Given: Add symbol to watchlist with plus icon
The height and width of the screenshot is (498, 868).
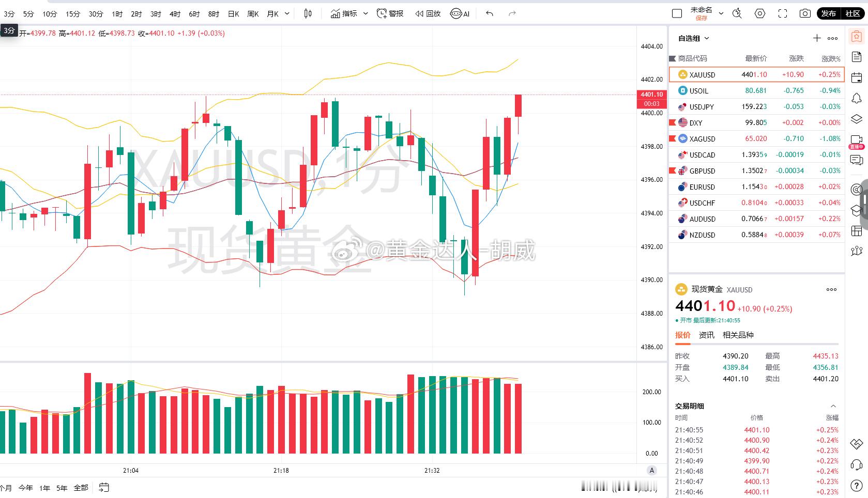Looking at the screenshot, I should coord(817,38).
